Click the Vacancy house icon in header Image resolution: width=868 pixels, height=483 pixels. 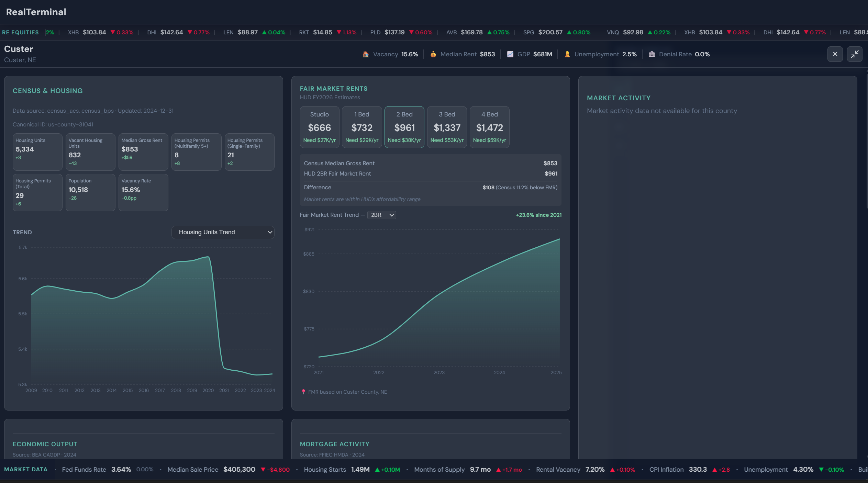pos(366,54)
